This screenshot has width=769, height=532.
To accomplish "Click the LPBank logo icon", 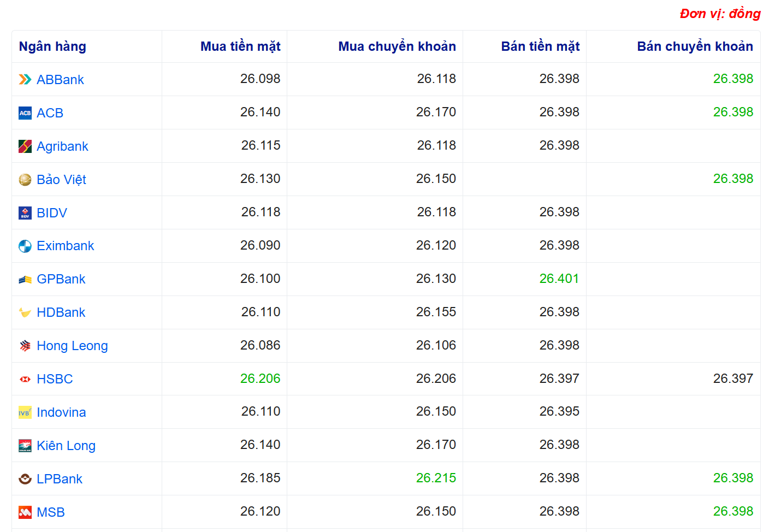I will 25,479.
